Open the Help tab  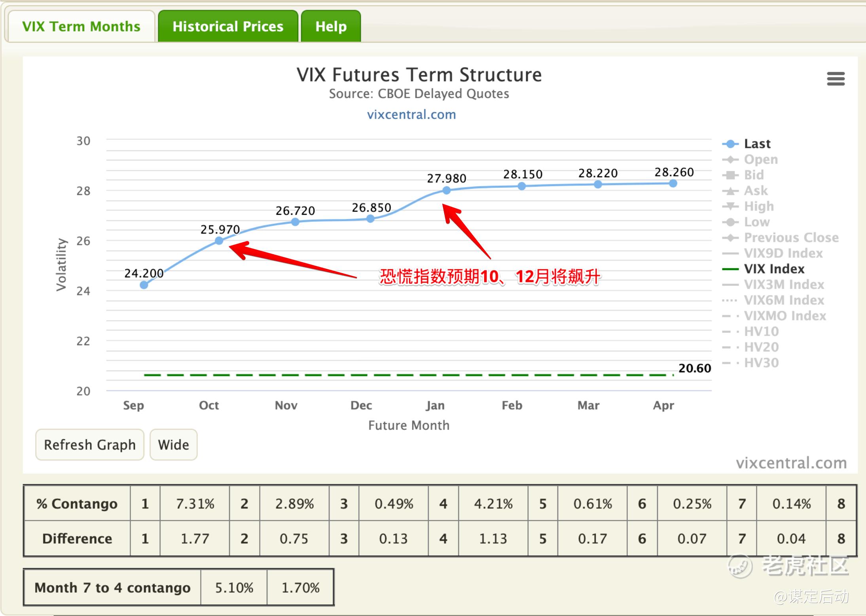[x=331, y=26]
